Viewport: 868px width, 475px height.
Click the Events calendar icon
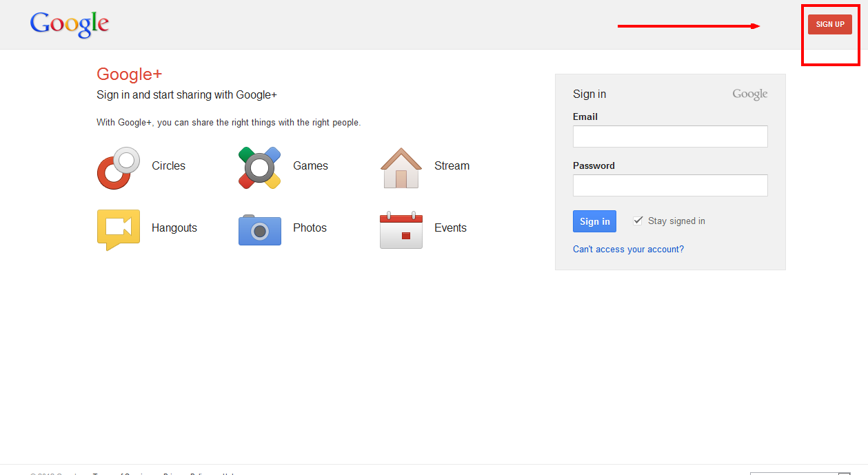[x=401, y=230]
